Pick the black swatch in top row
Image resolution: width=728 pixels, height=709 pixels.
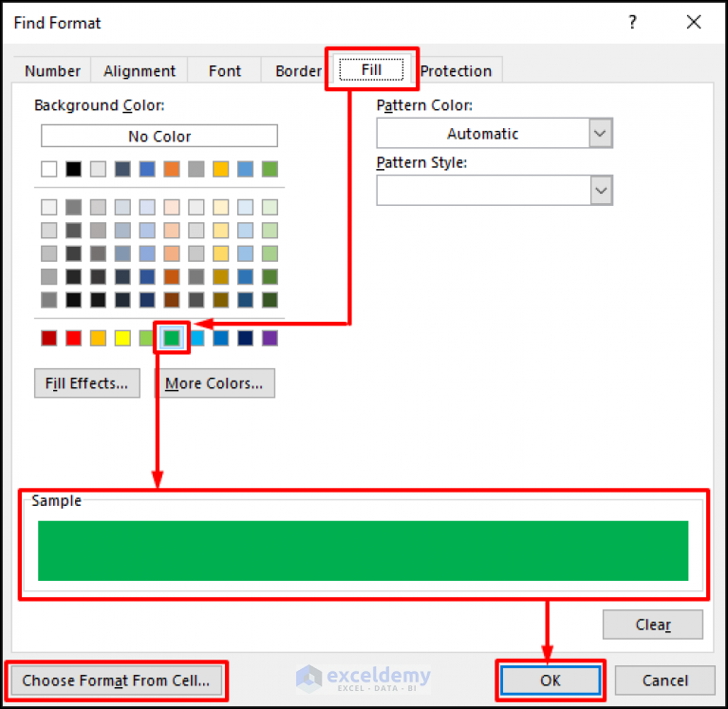73,169
